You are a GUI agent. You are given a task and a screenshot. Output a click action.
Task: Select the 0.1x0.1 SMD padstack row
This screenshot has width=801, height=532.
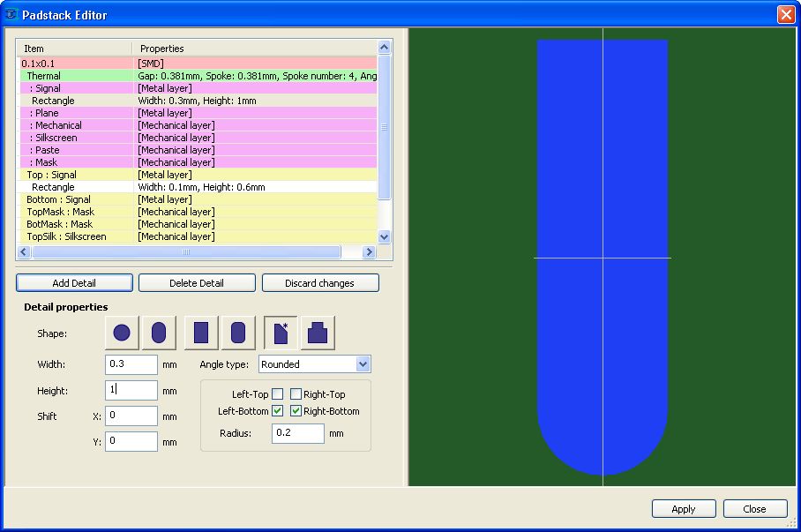198,64
